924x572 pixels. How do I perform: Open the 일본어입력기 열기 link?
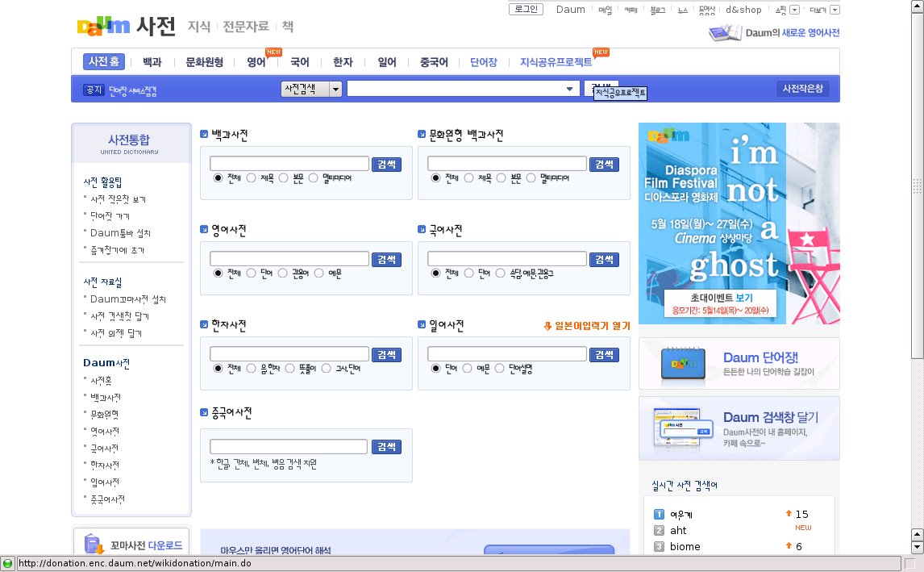click(587, 326)
